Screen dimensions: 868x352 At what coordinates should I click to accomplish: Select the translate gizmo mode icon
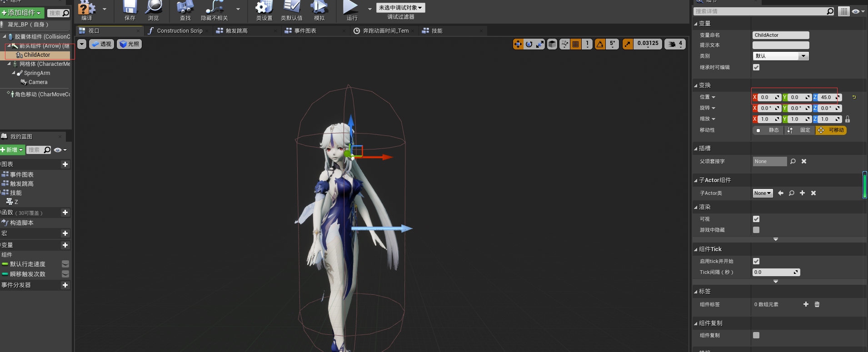pos(518,44)
